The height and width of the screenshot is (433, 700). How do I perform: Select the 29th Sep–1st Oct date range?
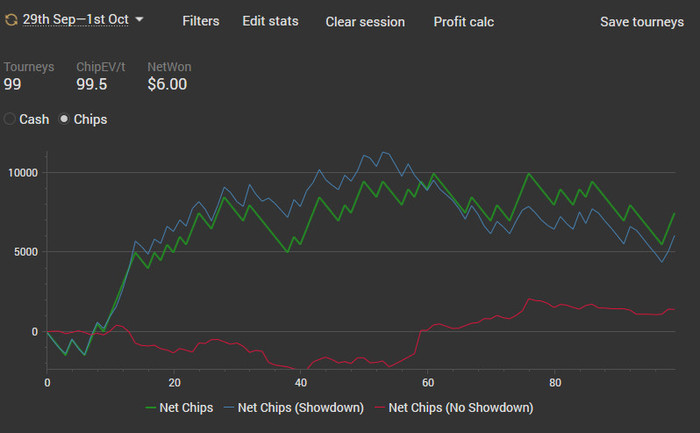click(x=75, y=20)
